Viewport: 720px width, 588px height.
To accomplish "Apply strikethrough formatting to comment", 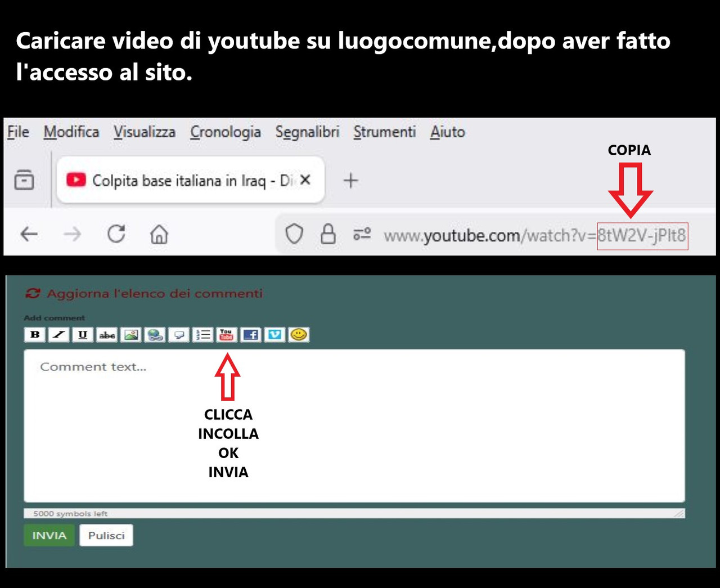I will pos(107,335).
